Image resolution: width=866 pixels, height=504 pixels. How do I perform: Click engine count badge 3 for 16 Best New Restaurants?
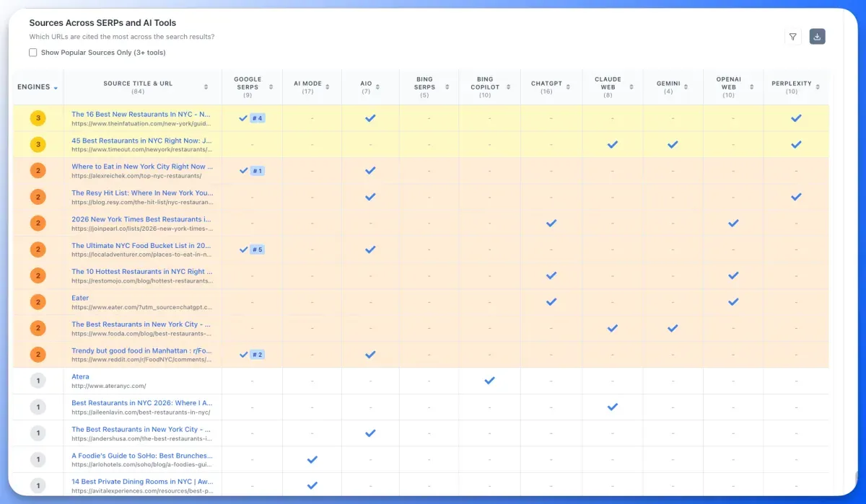pos(38,118)
